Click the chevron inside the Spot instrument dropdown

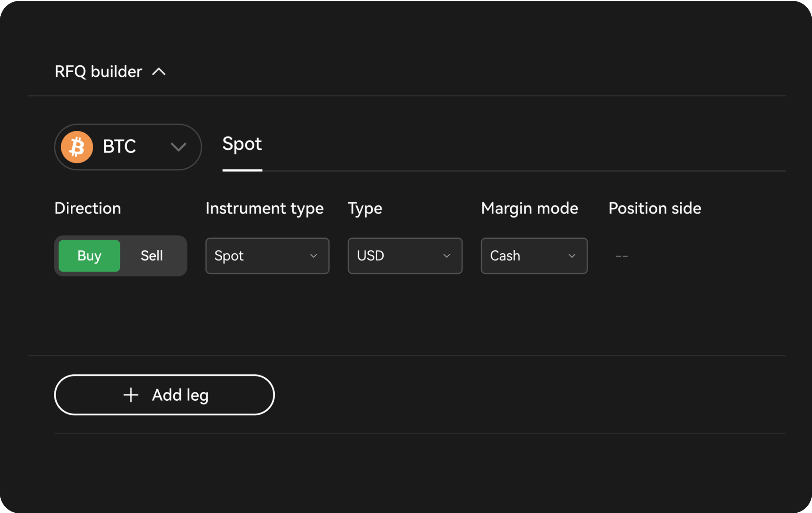point(314,256)
